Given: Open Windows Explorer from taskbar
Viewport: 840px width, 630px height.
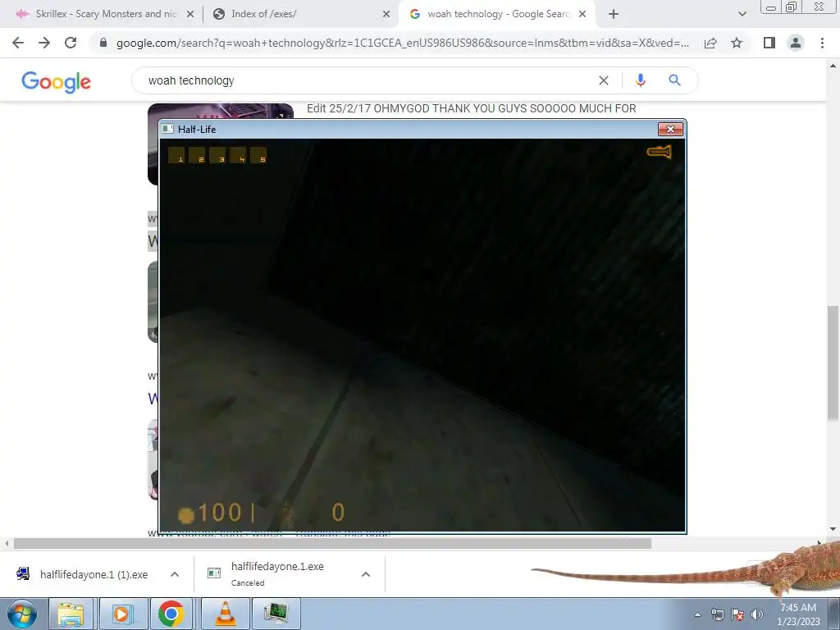Looking at the screenshot, I should 71,614.
